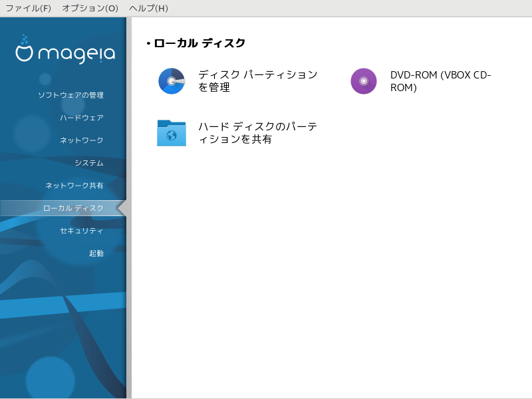Click the Mageia logo
532x399 pixels.
(x=65, y=49)
